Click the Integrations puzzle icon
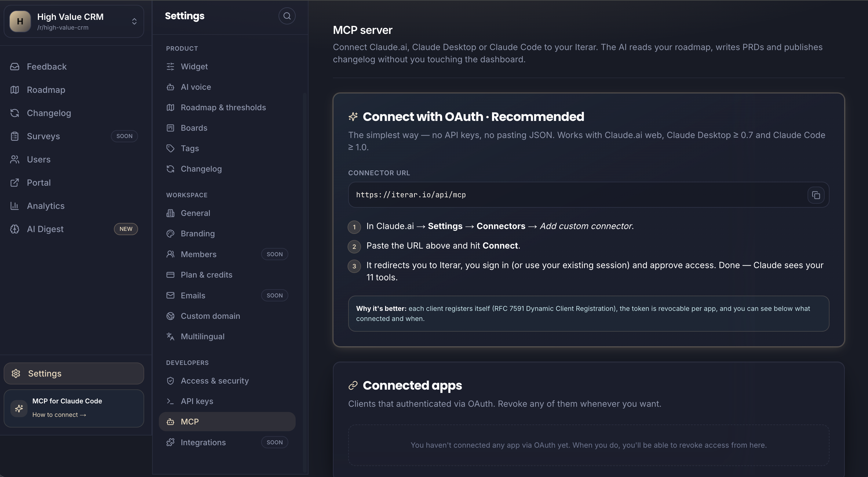 click(x=170, y=442)
